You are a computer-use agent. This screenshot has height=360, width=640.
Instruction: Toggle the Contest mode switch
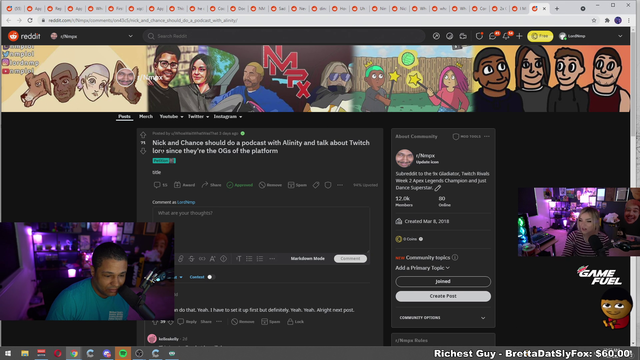210,277
